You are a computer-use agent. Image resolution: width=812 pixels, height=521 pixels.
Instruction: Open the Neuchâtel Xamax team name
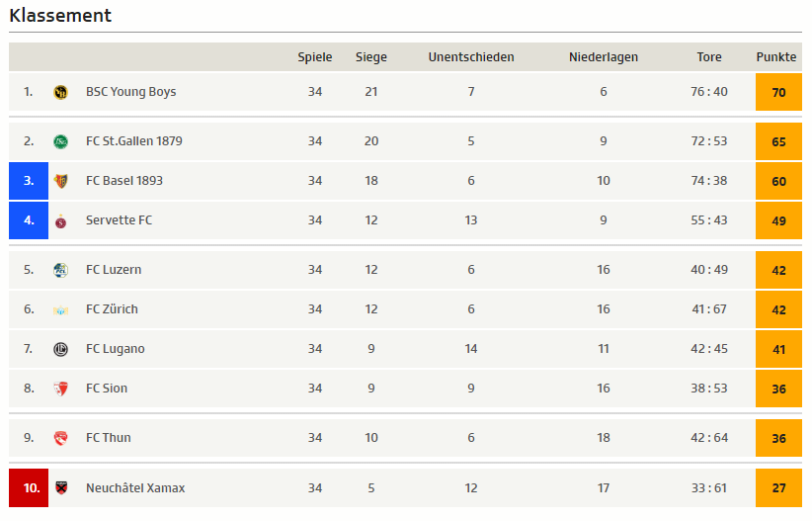point(135,487)
